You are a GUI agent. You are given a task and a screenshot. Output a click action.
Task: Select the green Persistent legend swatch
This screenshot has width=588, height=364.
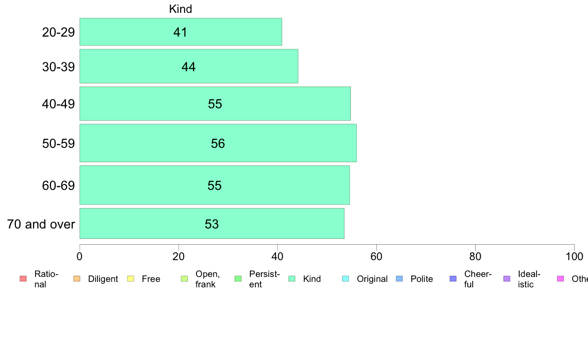point(238,278)
